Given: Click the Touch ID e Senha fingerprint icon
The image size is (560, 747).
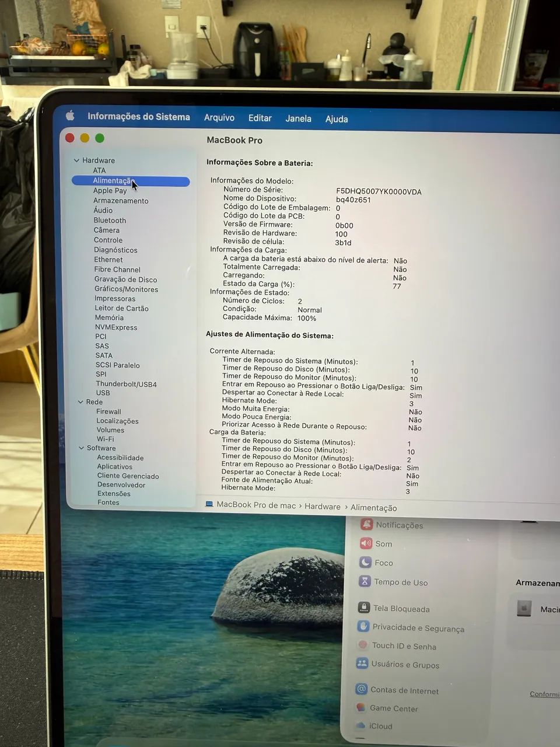Looking at the screenshot, I should (362, 645).
